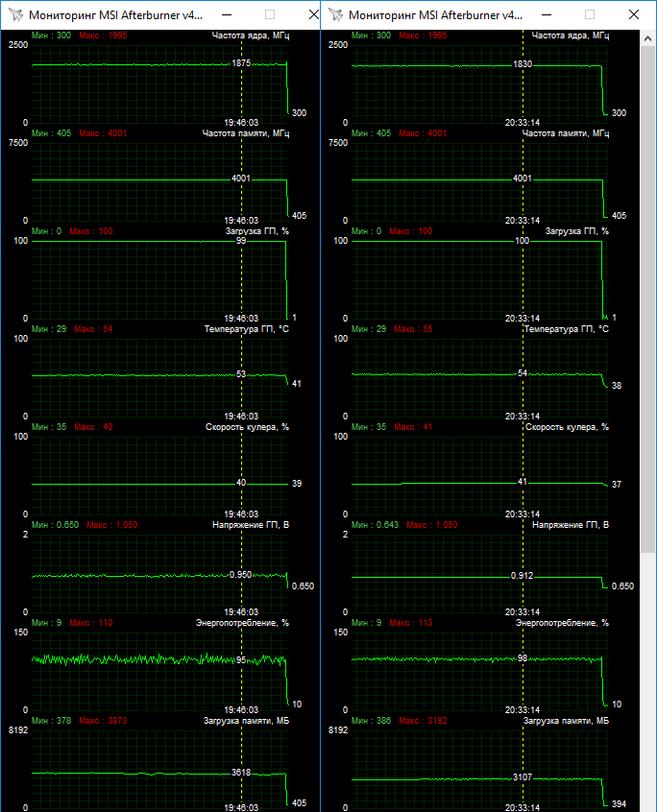Click the right window's 'Напряжение ГП, В' label

[x=571, y=525]
